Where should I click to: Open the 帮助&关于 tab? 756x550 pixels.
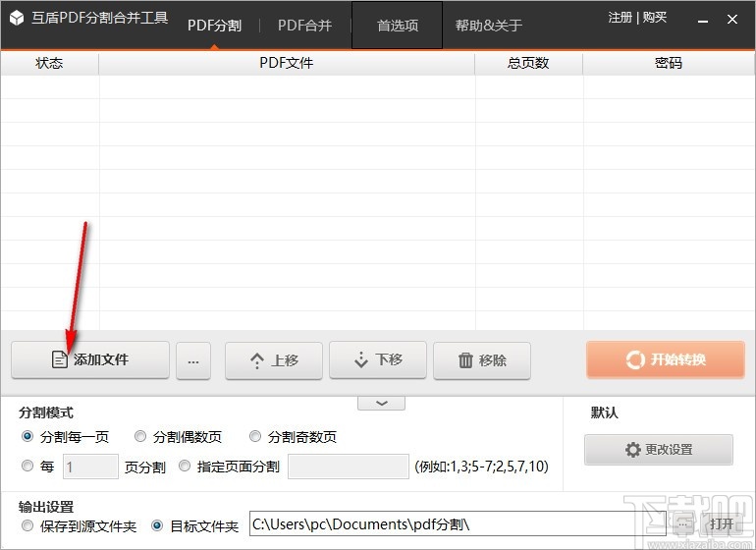488,26
